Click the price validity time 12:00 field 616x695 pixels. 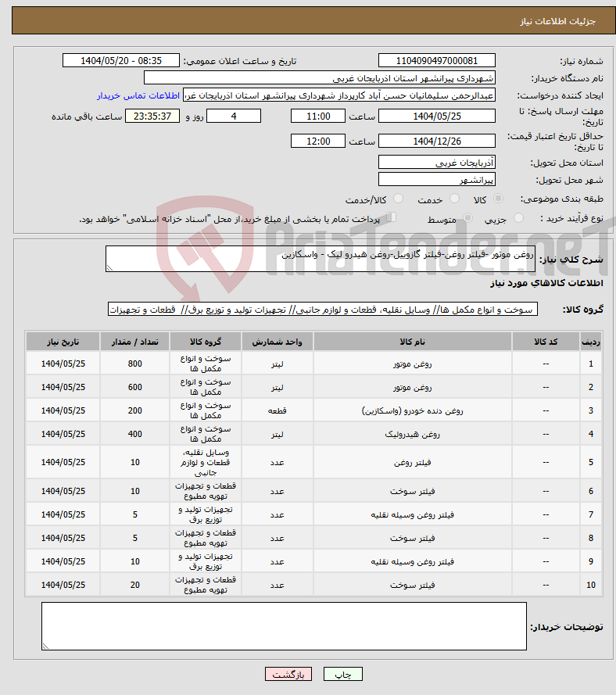317,141
